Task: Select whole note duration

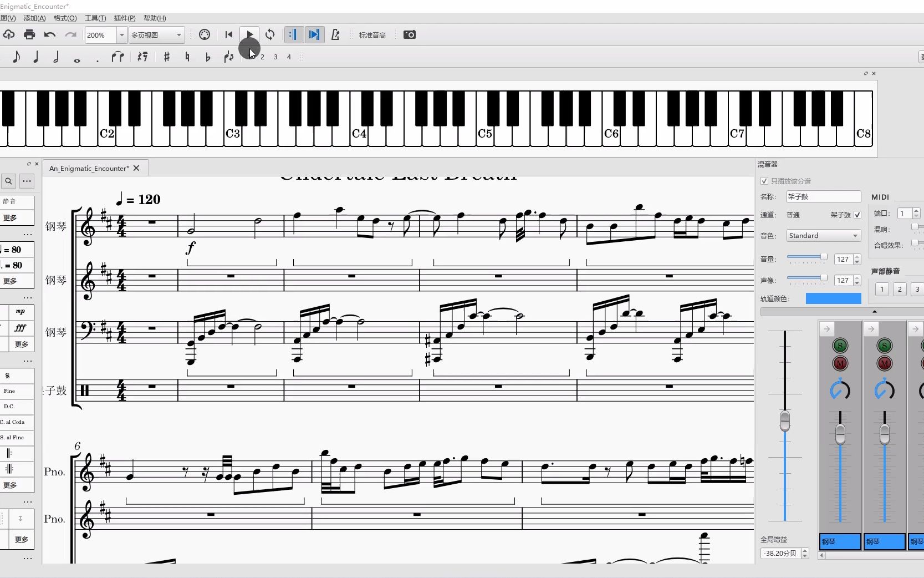Action: [x=77, y=60]
